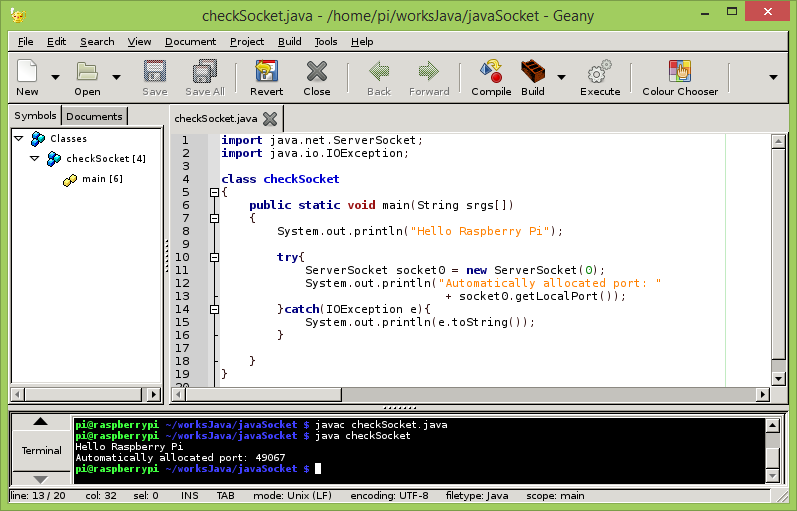Select the Terminal message window tab

41,450
